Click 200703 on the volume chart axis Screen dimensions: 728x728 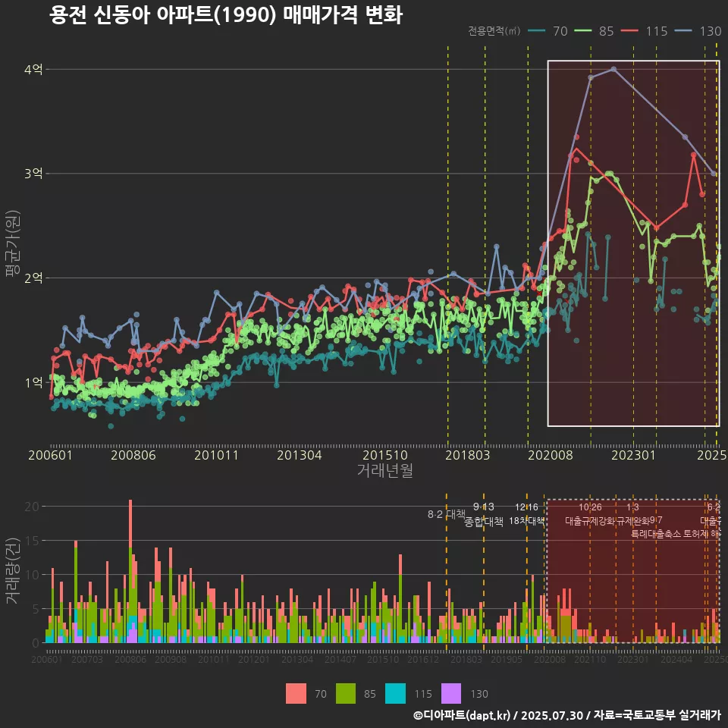[87, 659]
